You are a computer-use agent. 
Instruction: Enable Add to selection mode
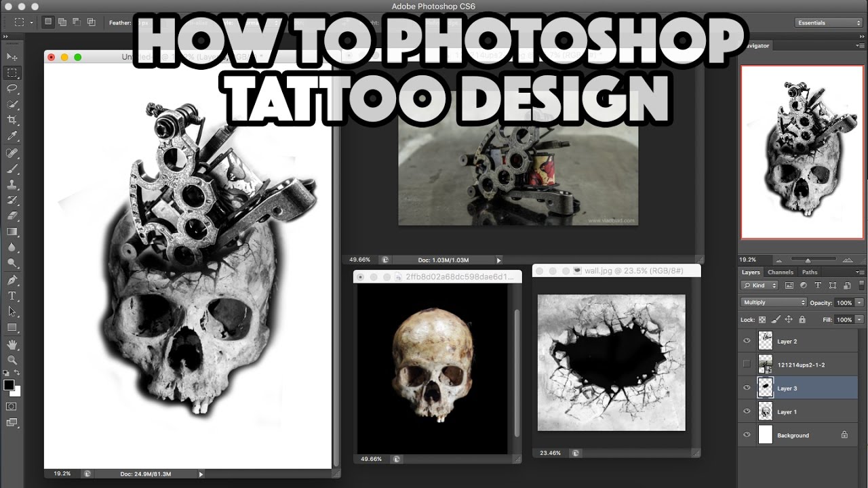click(62, 22)
